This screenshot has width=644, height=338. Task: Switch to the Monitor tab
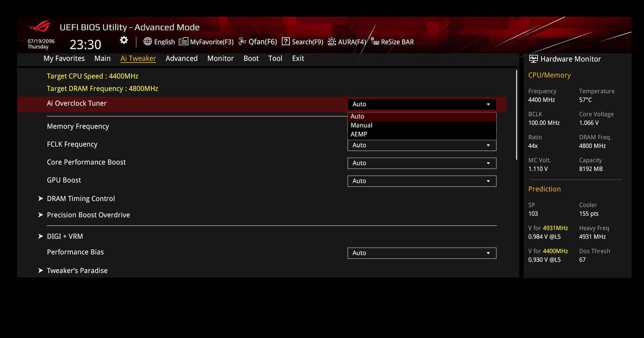[x=220, y=58]
